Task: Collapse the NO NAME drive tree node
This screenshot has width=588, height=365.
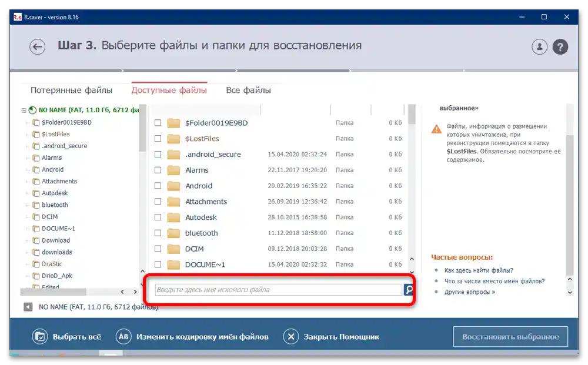Action: pyautogui.click(x=24, y=110)
